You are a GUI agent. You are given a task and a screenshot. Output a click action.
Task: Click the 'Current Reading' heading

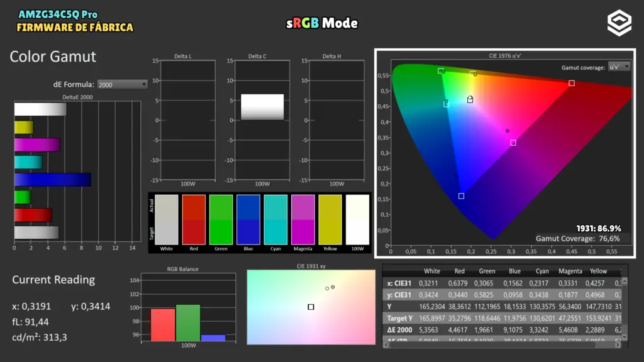[x=53, y=280]
